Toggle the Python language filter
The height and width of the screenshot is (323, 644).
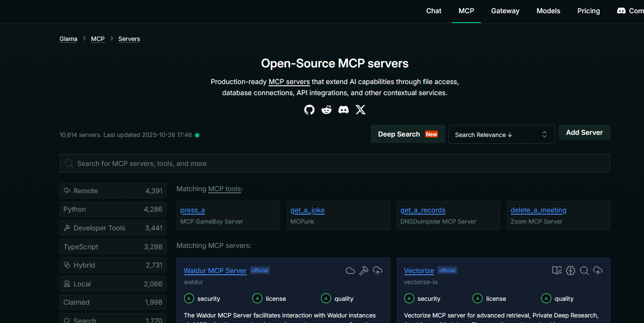pyautogui.click(x=113, y=210)
